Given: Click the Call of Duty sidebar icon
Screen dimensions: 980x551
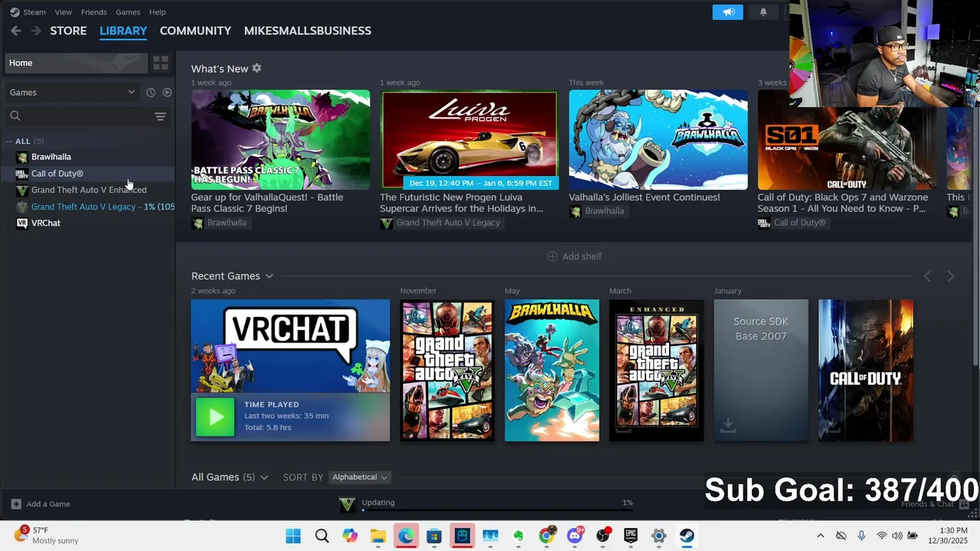Looking at the screenshot, I should 22,174.
